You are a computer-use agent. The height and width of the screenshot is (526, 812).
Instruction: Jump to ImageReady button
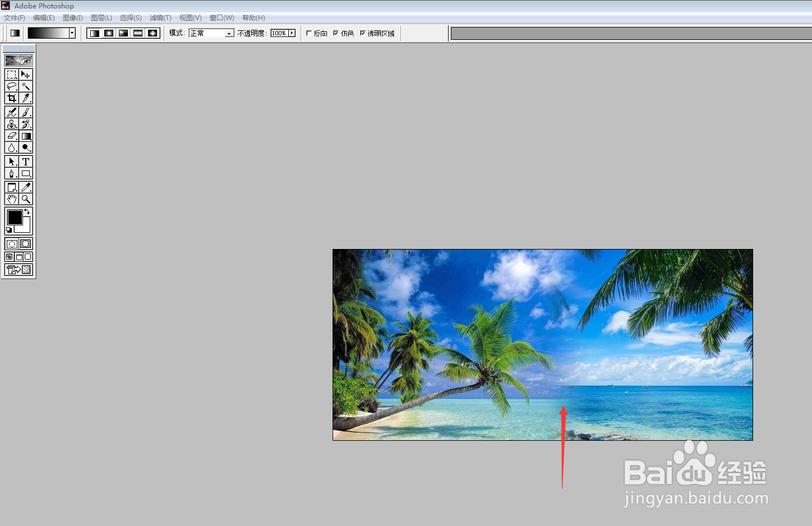coord(19,270)
